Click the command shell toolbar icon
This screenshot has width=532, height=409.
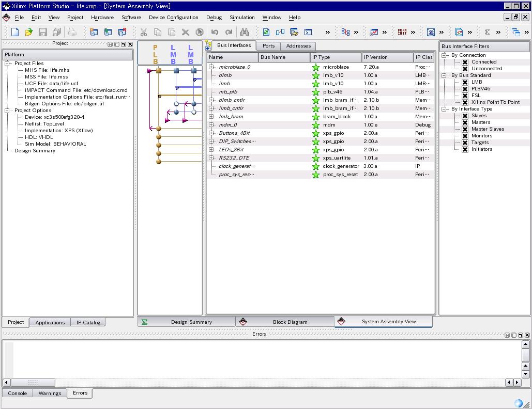tap(308, 32)
